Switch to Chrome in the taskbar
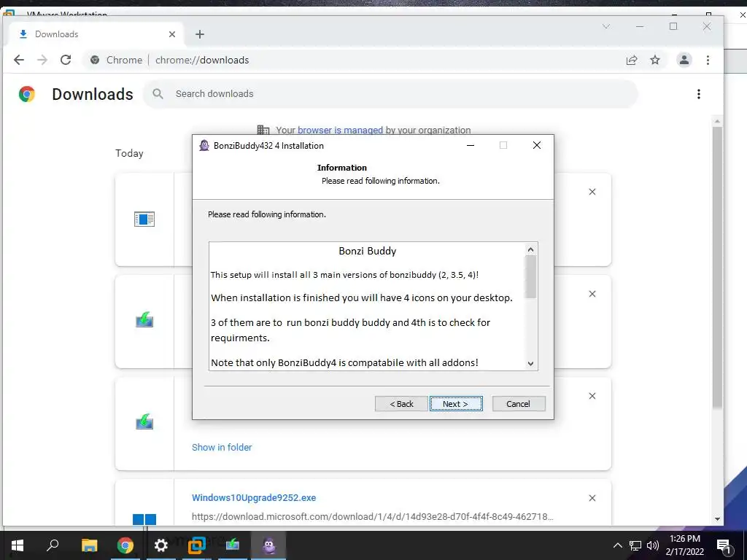This screenshot has height=560, width=747. (x=125, y=545)
